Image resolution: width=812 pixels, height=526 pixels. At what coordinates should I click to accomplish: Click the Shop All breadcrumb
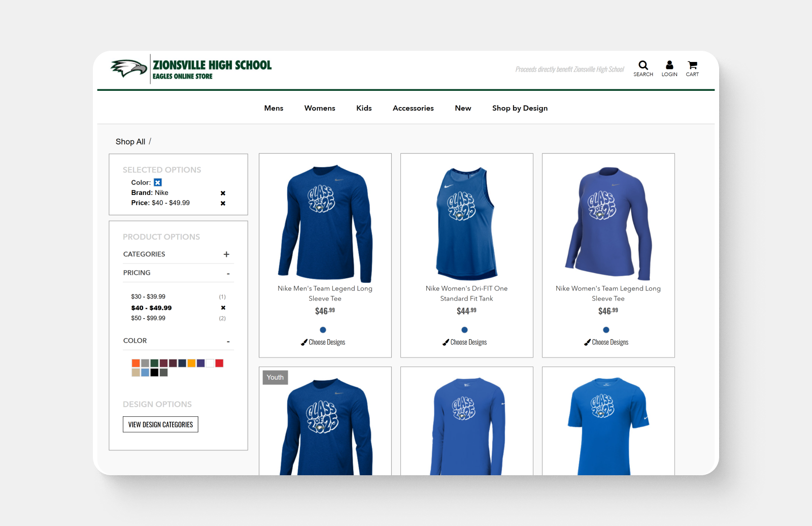pyautogui.click(x=130, y=142)
